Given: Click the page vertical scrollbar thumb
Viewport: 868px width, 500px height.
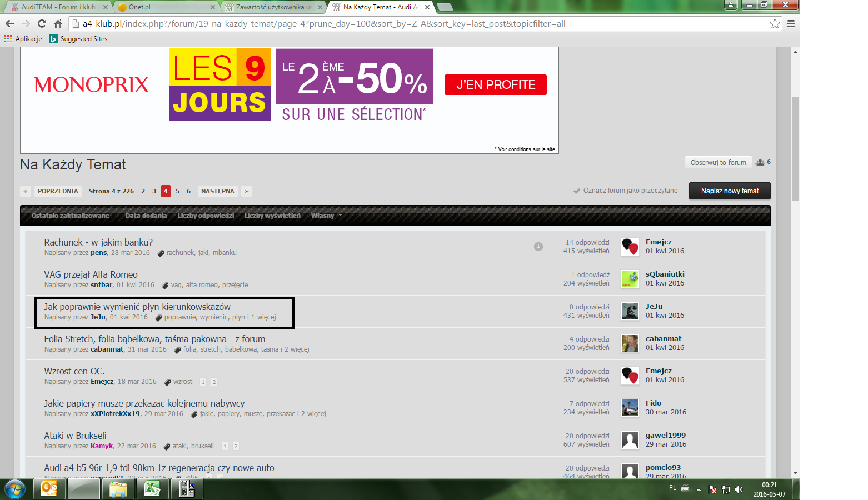Looking at the screenshot, I should 795,149.
